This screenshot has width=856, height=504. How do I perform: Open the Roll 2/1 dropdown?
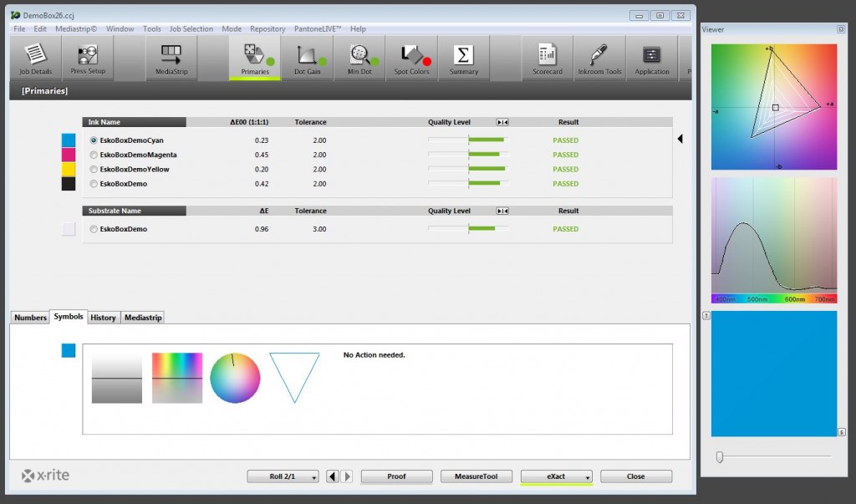283,476
